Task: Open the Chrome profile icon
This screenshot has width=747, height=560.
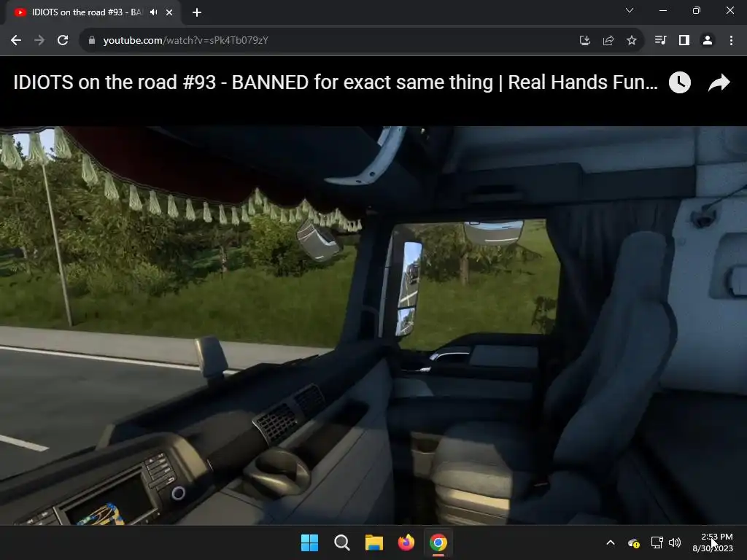Action: (708, 41)
